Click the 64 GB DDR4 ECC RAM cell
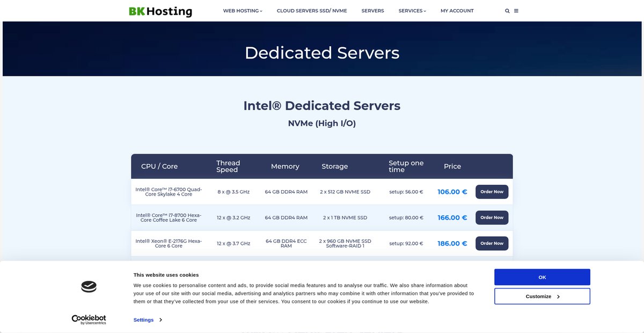Viewport: 644px width, 333px height. click(x=286, y=243)
